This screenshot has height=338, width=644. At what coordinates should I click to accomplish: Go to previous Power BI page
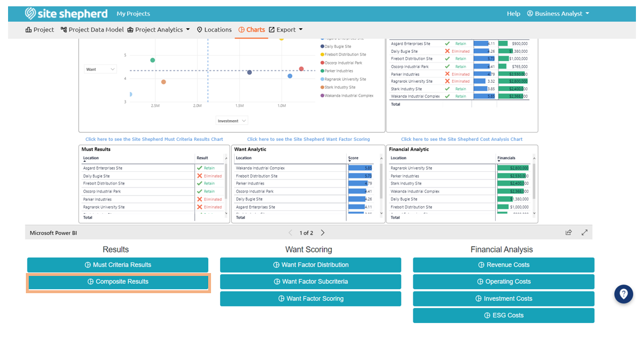click(x=290, y=233)
